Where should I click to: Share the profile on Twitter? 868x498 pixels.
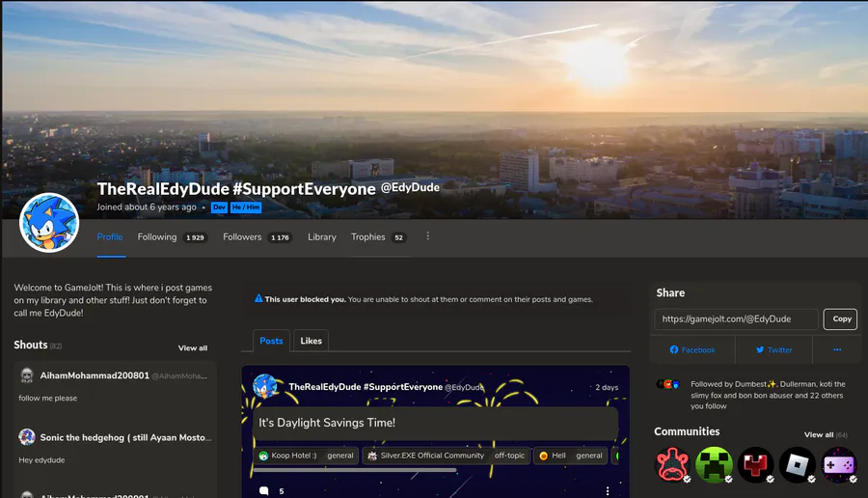(x=773, y=349)
